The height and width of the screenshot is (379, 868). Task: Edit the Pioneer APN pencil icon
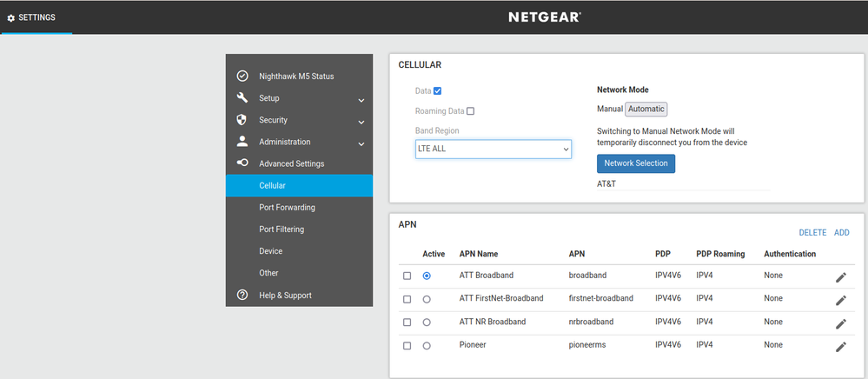[x=841, y=347]
